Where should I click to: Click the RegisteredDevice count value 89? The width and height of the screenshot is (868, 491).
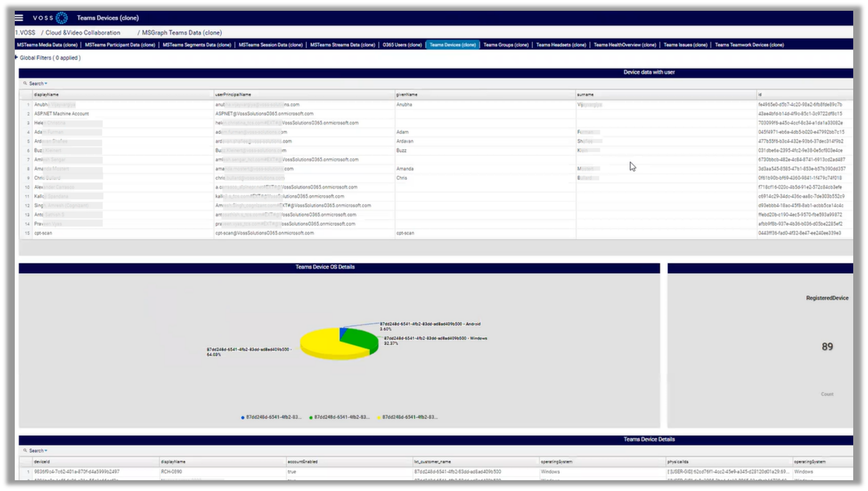coord(827,347)
